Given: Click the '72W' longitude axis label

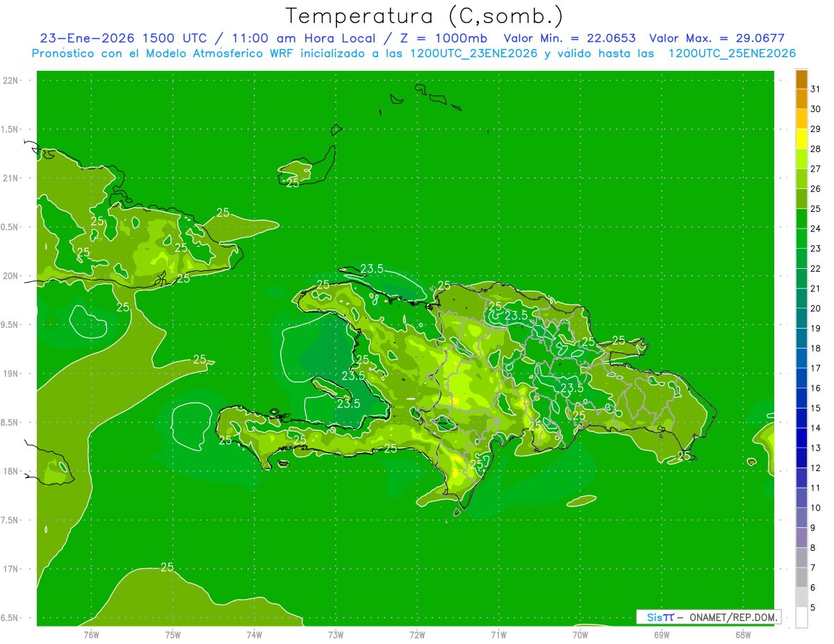Looking at the screenshot, I should [x=417, y=634].
